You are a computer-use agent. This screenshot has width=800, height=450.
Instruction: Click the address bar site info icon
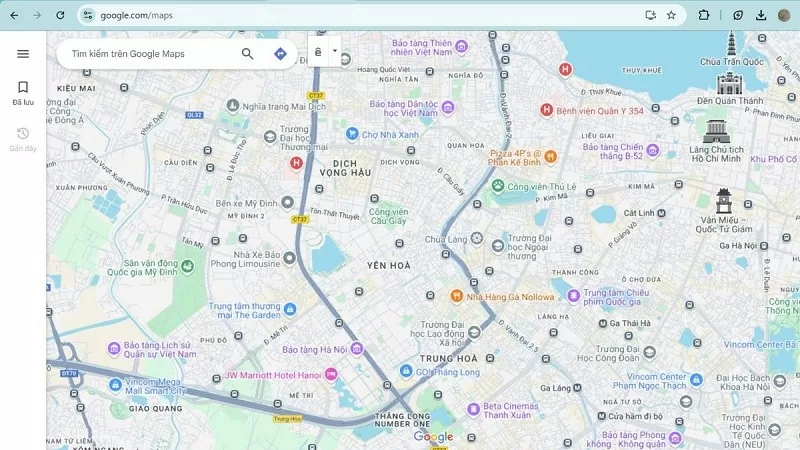coord(88,15)
